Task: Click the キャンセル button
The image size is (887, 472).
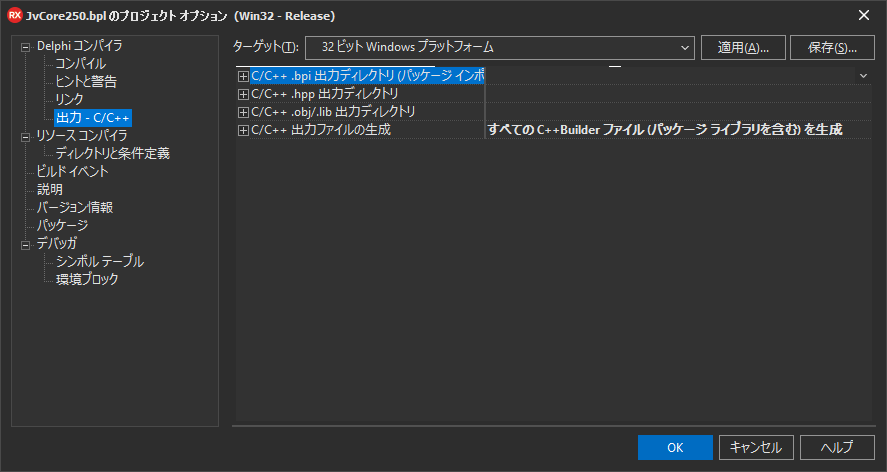Action: (x=756, y=448)
